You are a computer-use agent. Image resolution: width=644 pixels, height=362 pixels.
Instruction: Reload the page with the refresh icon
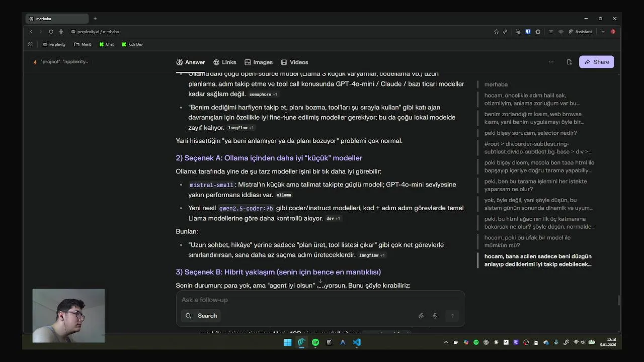(x=51, y=32)
